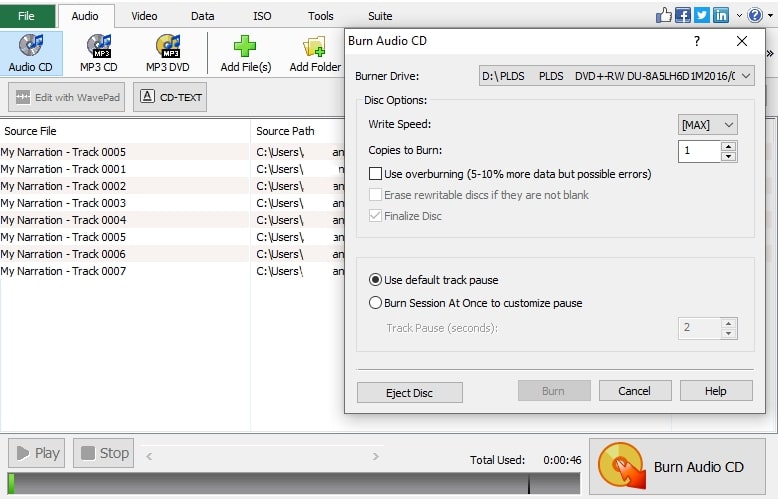778x502 pixels.
Task: Open the LinkedIn share icon
Action: [720, 15]
